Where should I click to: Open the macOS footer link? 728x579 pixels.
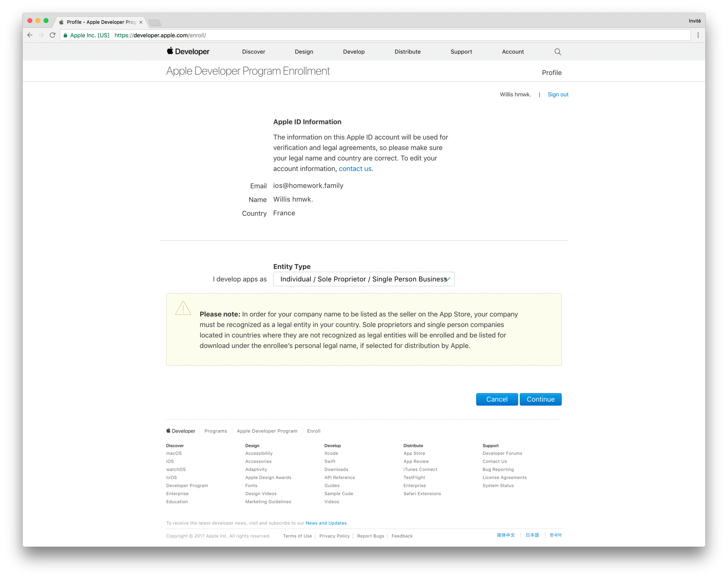pos(174,453)
